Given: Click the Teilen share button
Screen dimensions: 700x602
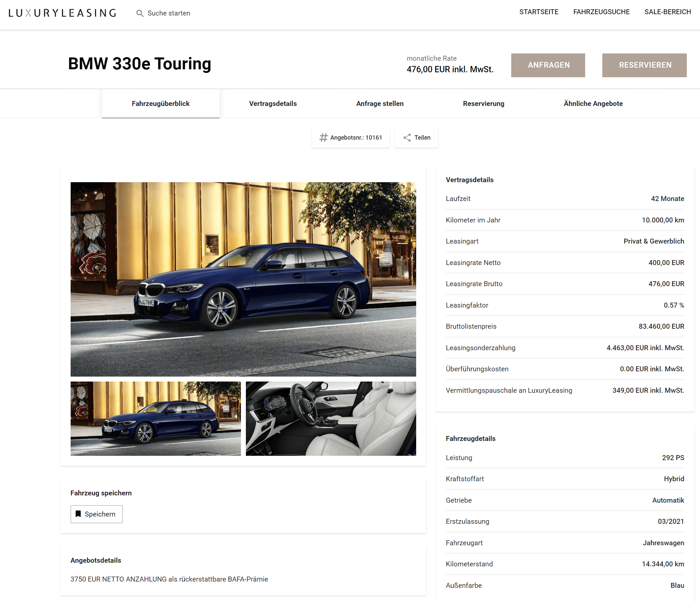Looking at the screenshot, I should coord(416,138).
